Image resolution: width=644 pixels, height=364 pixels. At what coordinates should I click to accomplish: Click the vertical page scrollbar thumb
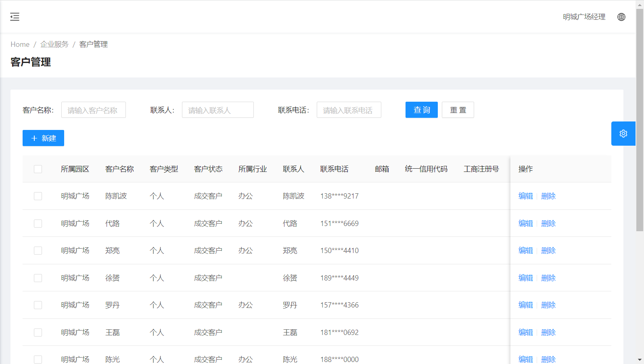click(640, 119)
